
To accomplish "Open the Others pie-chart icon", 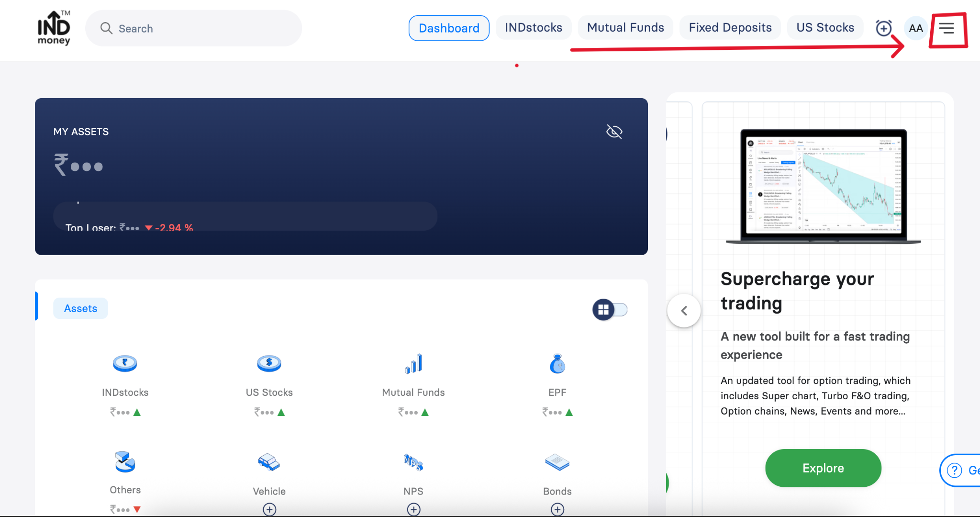I will click(x=125, y=462).
